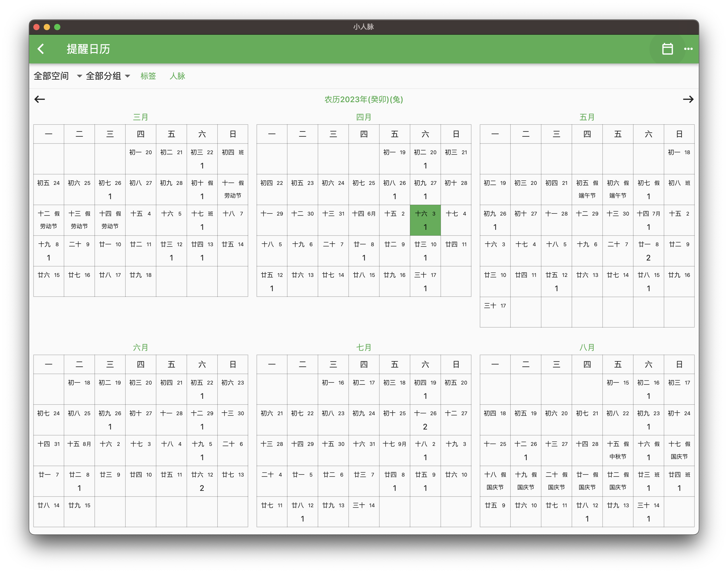728x573 pixels.
Task: Select 廿二 8 in 六月 calendar
Action: coord(79,481)
